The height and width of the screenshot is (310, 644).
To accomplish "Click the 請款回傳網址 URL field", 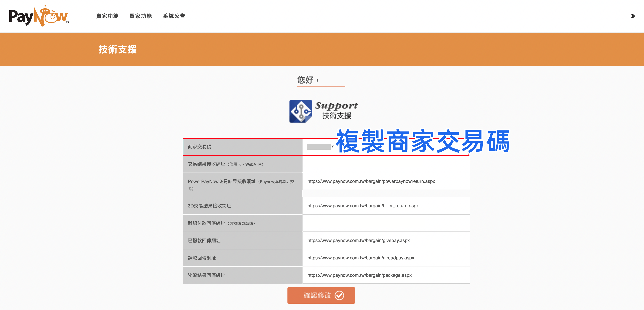I will 386,258.
